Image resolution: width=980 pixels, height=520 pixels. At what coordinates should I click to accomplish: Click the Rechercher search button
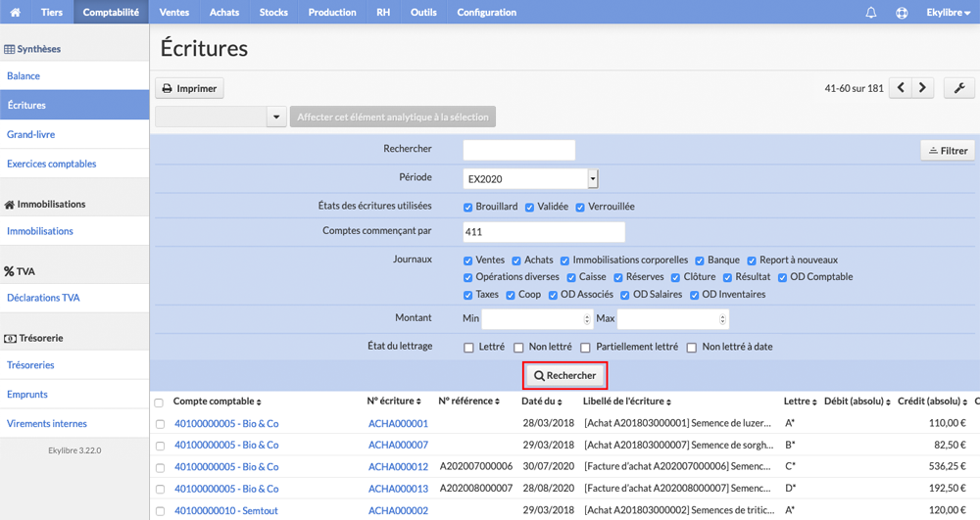pos(565,375)
